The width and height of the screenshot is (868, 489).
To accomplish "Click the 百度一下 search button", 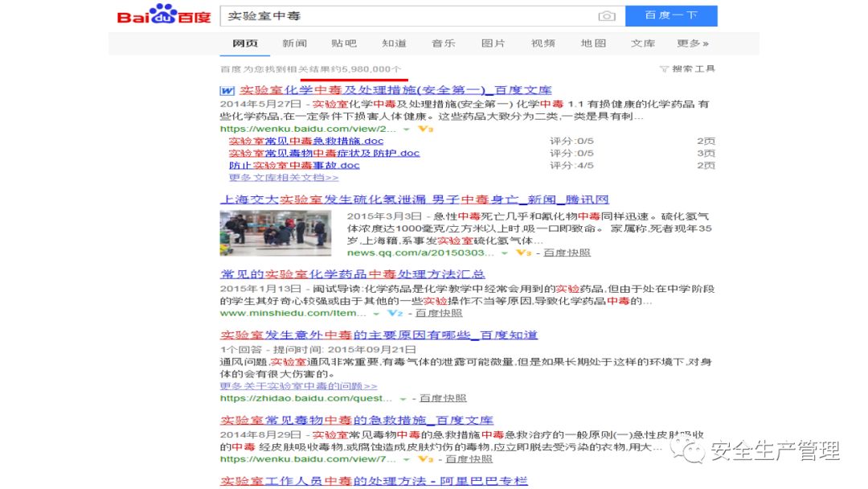I will tap(671, 15).
